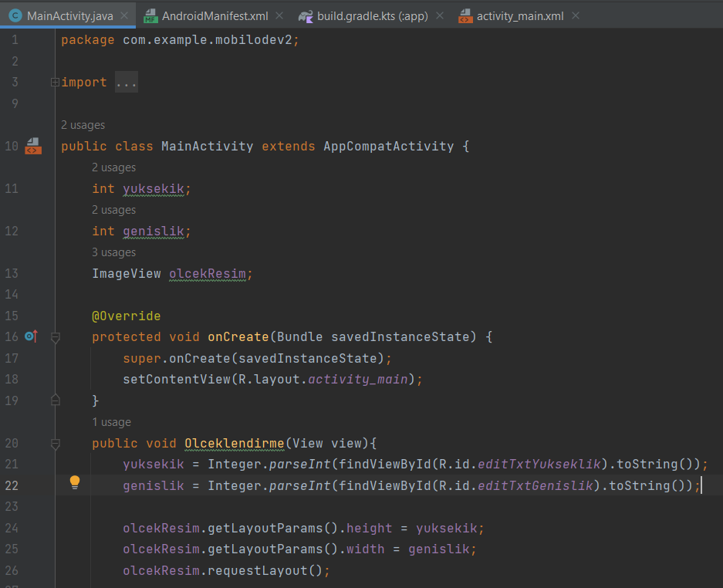
Task: Close the build.gradle.kts tab
Action: pyautogui.click(x=440, y=15)
